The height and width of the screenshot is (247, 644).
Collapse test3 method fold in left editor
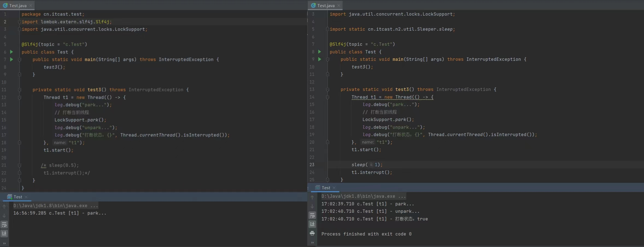coord(19,90)
